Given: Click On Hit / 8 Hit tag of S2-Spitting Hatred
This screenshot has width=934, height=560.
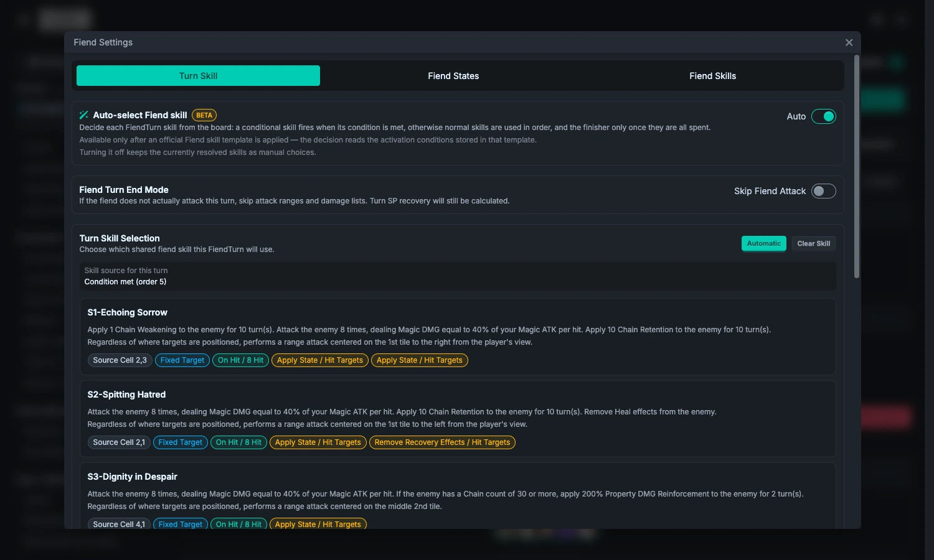Looking at the screenshot, I should pyautogui.click(x=238, y=442).
